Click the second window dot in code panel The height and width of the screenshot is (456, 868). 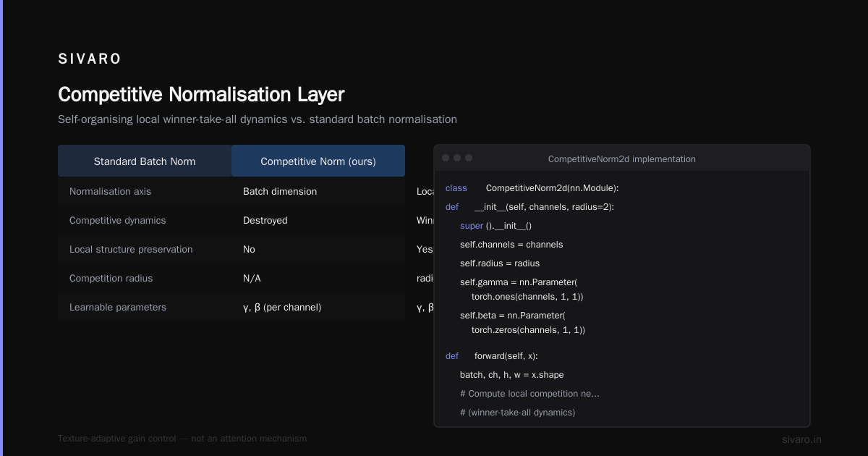457,158
